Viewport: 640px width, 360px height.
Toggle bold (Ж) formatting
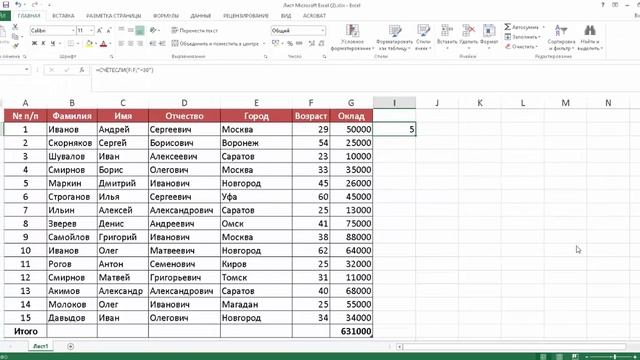click(34, 43)
